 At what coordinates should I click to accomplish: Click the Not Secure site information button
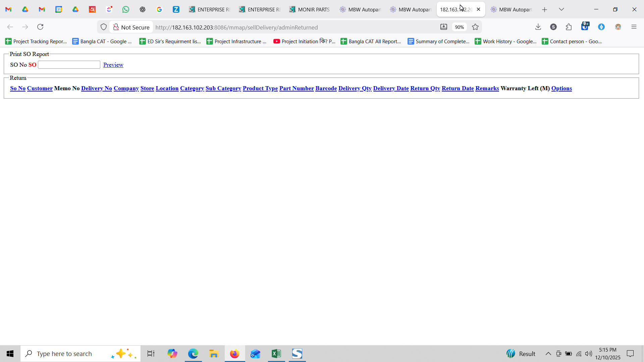(x=131, y=27)
